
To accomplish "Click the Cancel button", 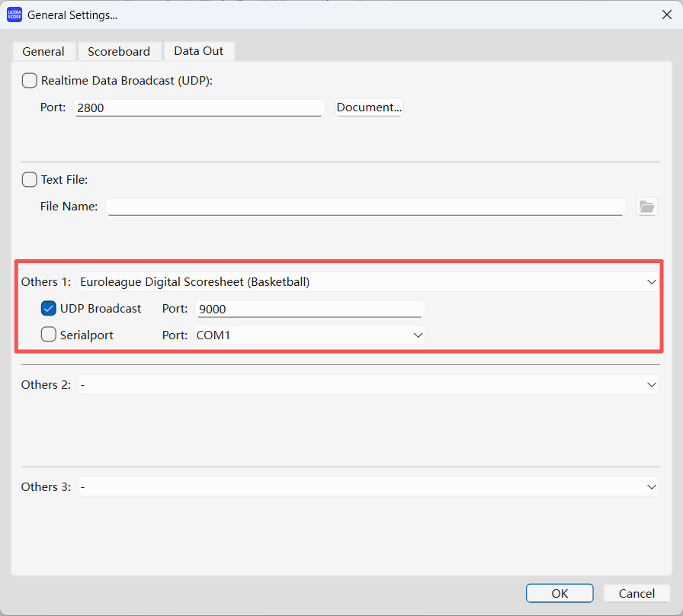I will [637, 593].
